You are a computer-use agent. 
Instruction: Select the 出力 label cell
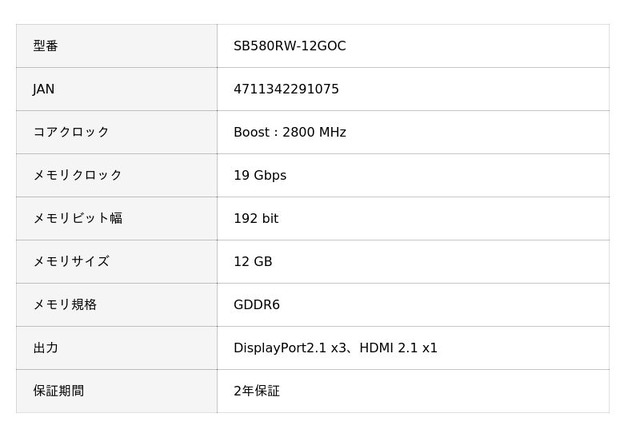click(x=117, y=348)
